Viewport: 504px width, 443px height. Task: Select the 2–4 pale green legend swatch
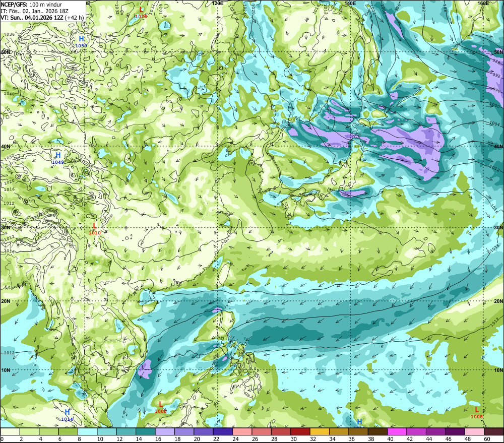pyautogui.click(x=30, y=431)
